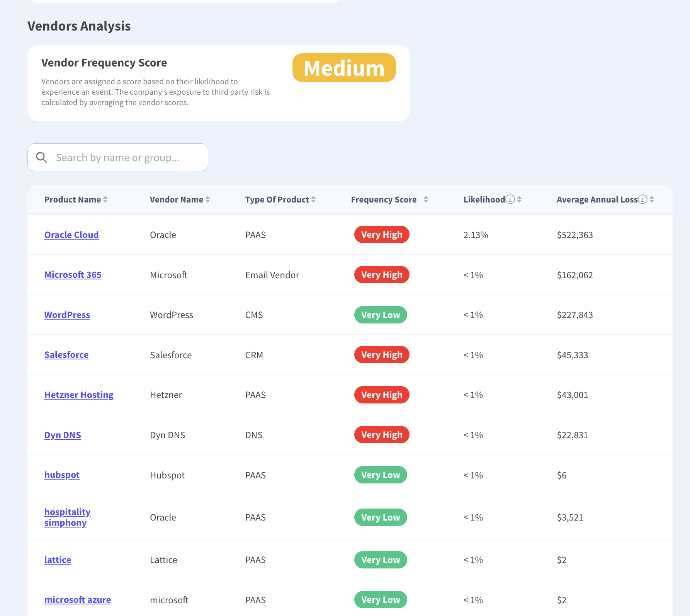Sort by Frequency Score arrows

pyautogui.click(x=426, y=199)
